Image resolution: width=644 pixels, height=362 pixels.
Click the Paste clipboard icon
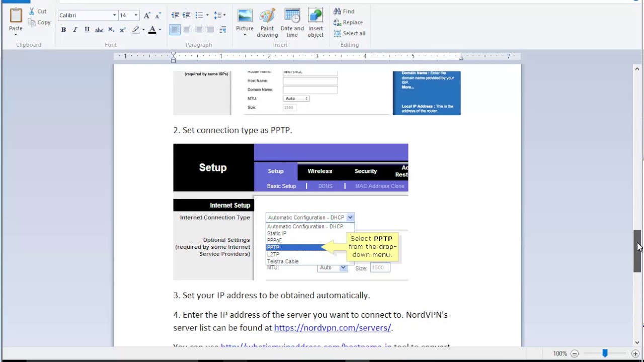[x=16, y=16]
